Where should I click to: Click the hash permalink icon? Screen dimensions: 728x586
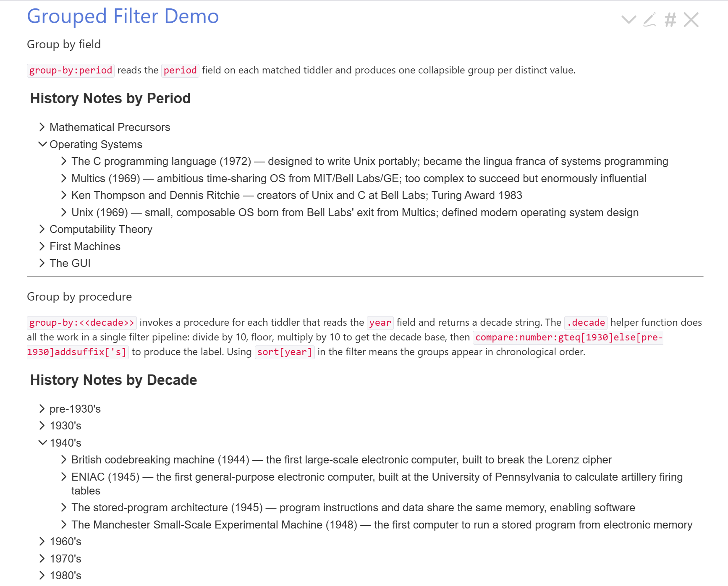coord(670,20)
